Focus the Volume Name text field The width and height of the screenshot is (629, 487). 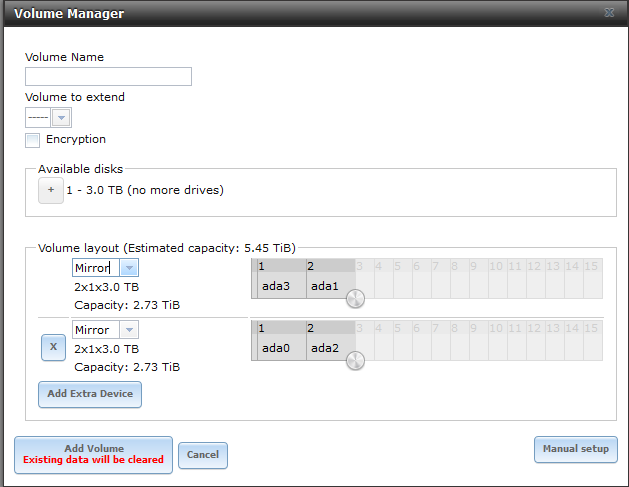(x=108, y=77)
